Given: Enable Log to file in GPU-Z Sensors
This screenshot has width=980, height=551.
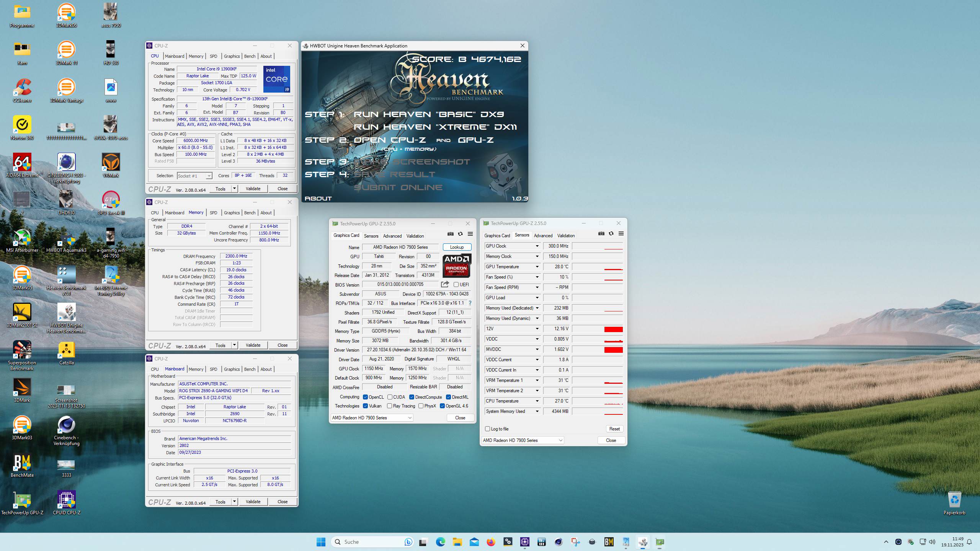Looking at the screenshot, I should [x=487, y=429].
